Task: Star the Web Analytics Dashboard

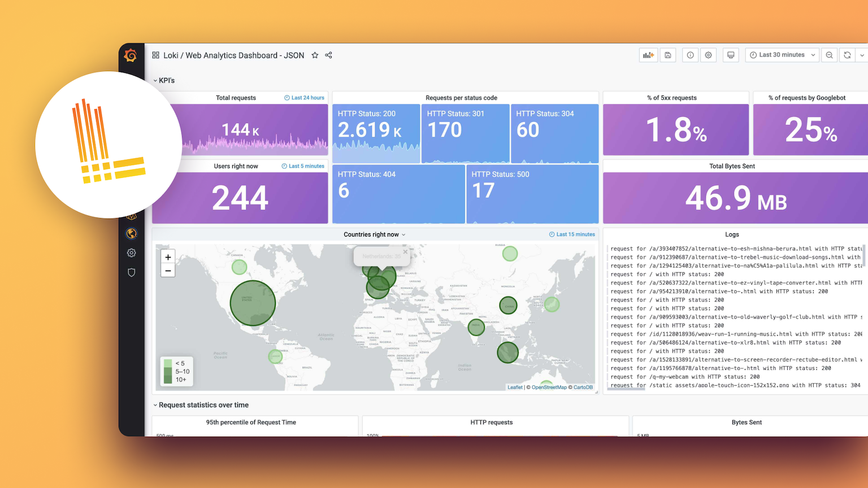Action: (x=315, y=55)
